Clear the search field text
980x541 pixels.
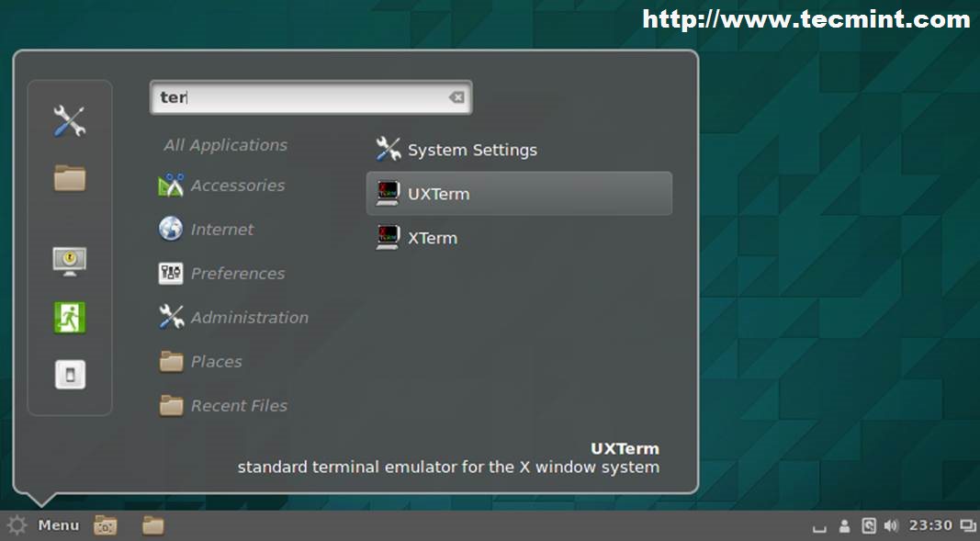[x=456, y=97]
